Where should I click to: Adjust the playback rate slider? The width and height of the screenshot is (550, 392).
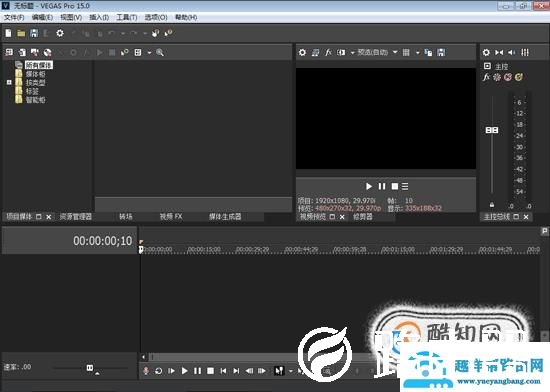(x=90, y=368)
